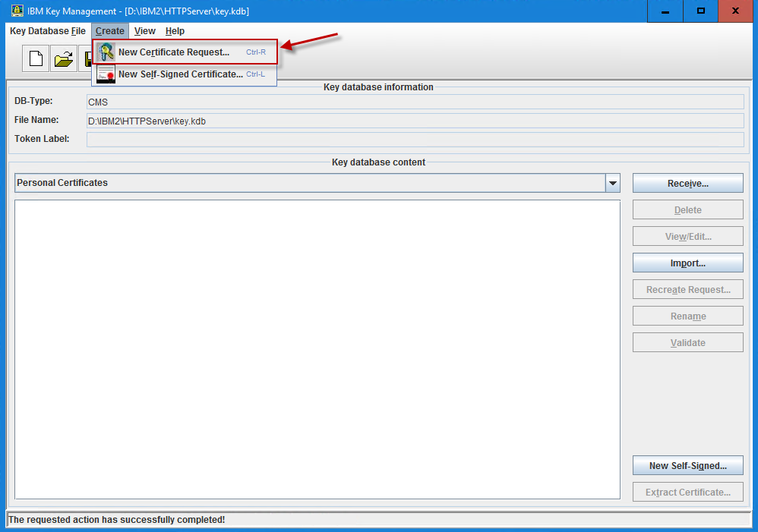Click the new key database file icon
758x532 pixels.
point(35,58)
